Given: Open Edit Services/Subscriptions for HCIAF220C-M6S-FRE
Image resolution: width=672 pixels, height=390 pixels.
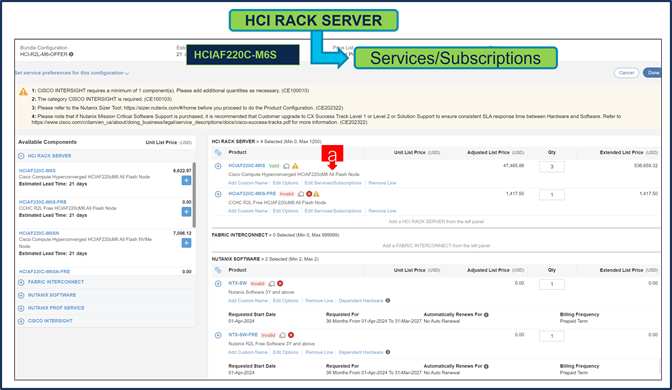Looking at the screenshot, I should tap(333, 211).
